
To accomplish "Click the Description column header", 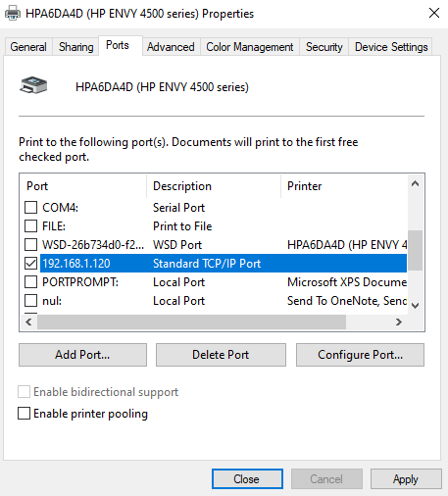I will pos(214,186).
